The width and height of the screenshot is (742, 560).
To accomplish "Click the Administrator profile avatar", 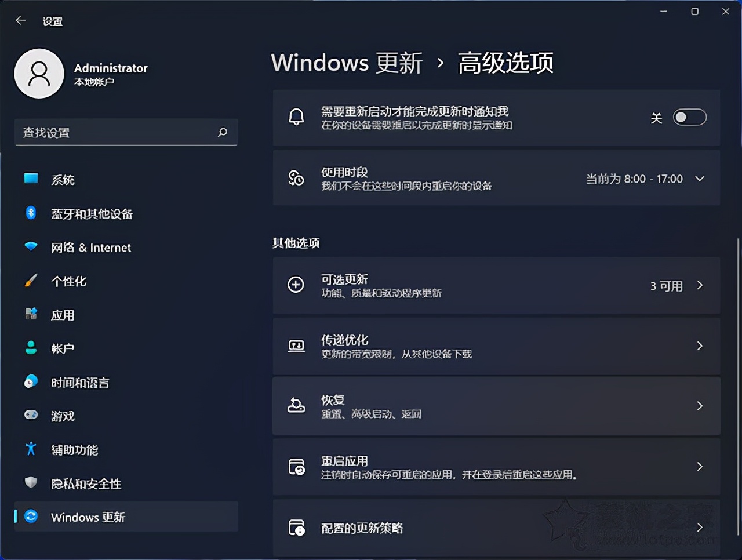I will [x=39, y=74].
